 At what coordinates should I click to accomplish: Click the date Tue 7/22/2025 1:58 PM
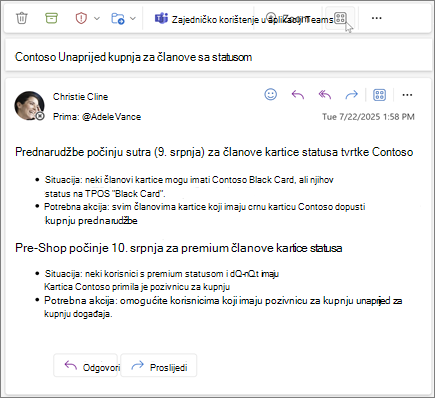(x=368, y=117)
